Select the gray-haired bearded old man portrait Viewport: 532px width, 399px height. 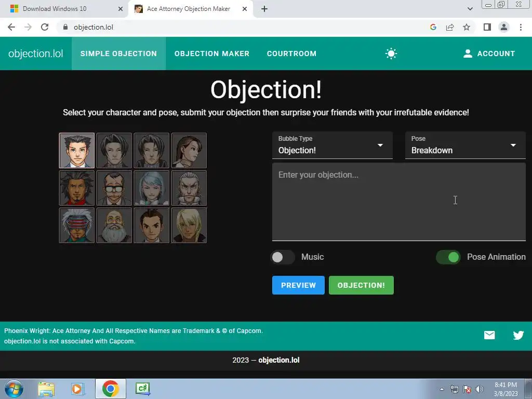click(x=189, y=188)
